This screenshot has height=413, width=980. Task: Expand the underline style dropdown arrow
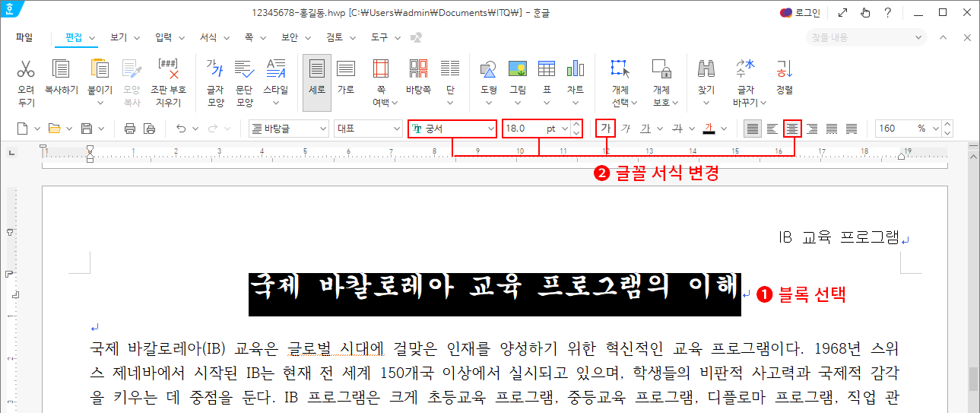[659, 129]
